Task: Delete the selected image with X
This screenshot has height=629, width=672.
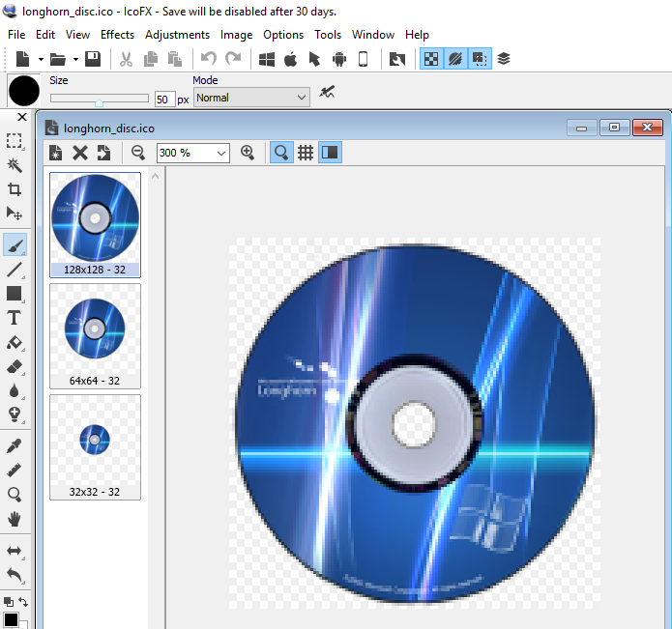Action: click(80, 153)
